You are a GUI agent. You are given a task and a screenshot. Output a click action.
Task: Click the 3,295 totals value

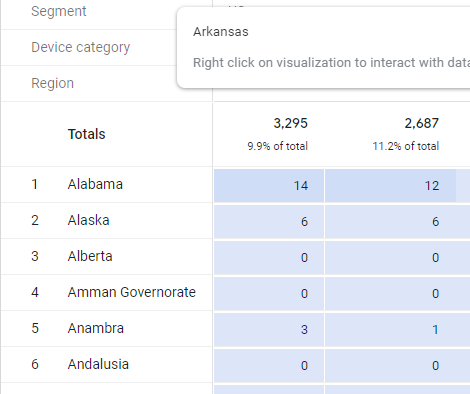point(290,123)
